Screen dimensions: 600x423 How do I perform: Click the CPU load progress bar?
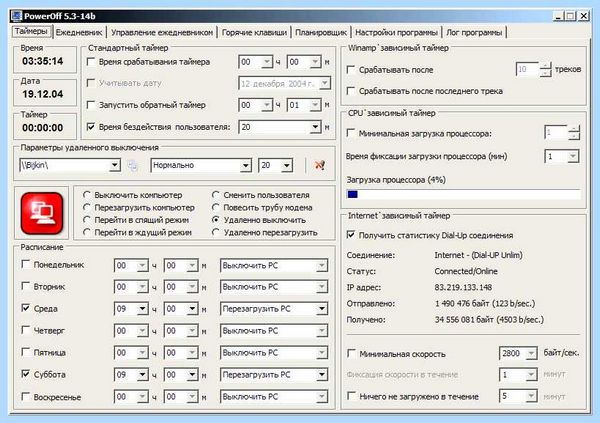(x=463, y=194)
